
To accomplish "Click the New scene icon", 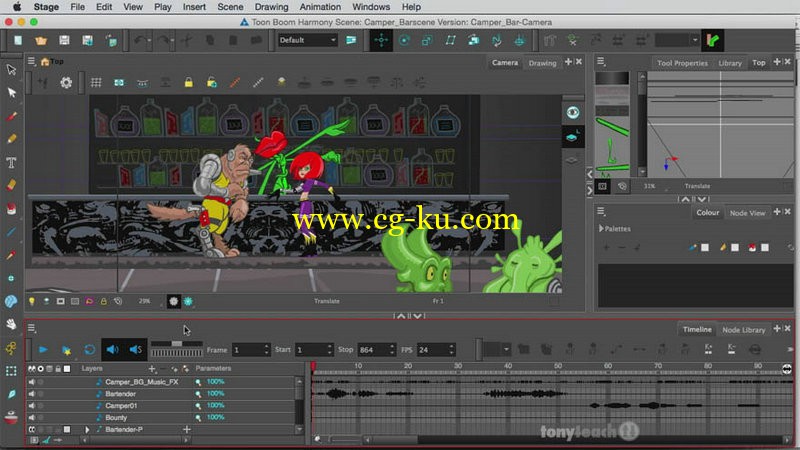I will point(18,40).
